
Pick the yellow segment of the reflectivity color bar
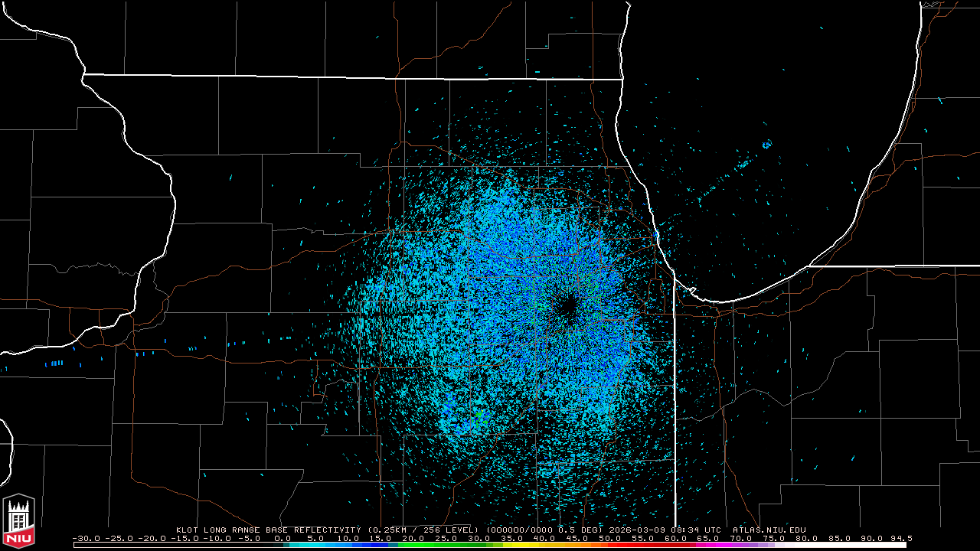click(521, 545)
